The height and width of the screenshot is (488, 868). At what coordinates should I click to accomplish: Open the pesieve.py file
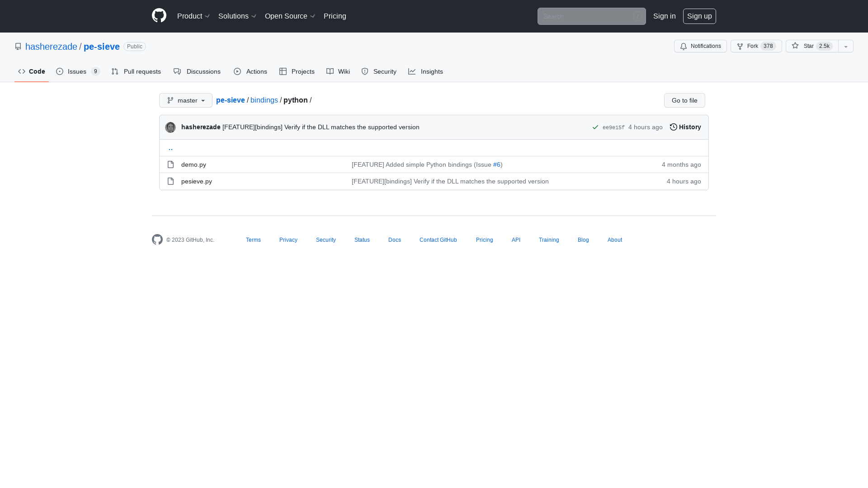click(197, 181)
